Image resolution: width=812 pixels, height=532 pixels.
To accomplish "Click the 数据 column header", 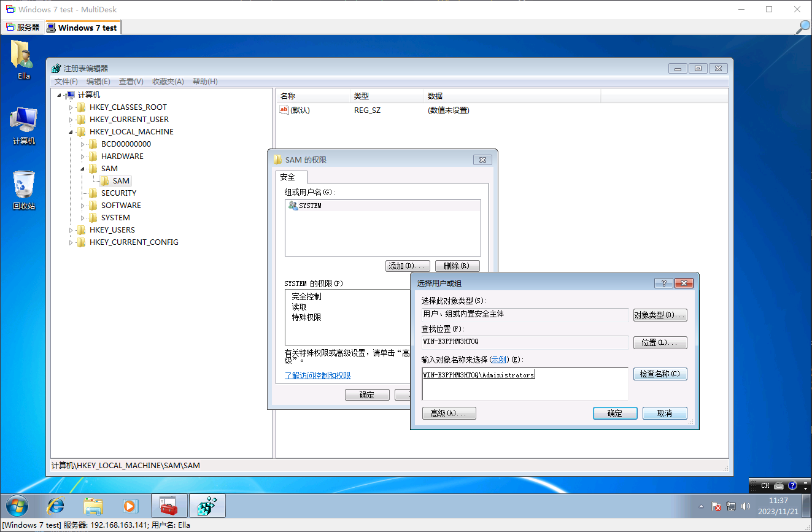I will (x=511, y=96).
